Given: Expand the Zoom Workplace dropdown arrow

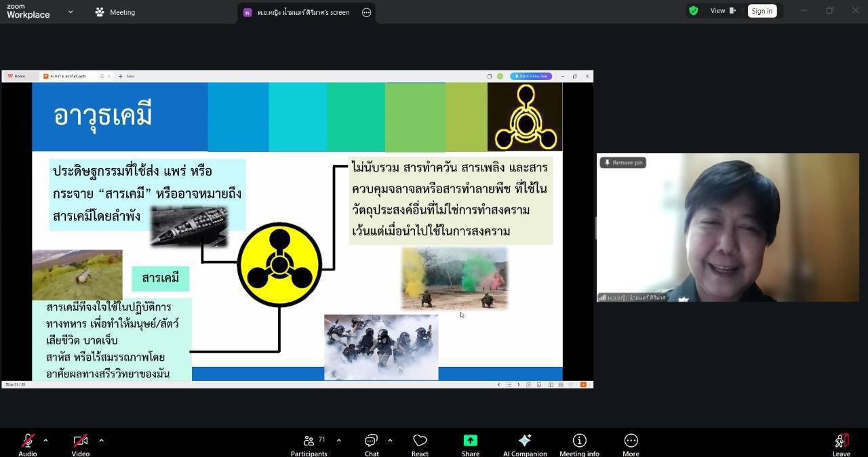Looking at the screenshot, I should 71,12.
